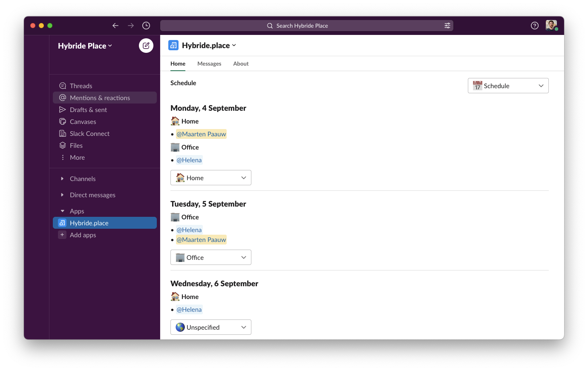Click the Hybride.place app icon in header
The width and height of the screenshot is (588, 371).
tap(173, 45)
